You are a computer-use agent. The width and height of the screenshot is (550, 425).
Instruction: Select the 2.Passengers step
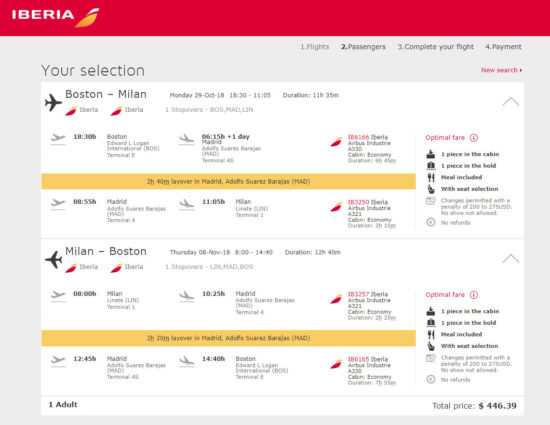click(x=363, y=47)
